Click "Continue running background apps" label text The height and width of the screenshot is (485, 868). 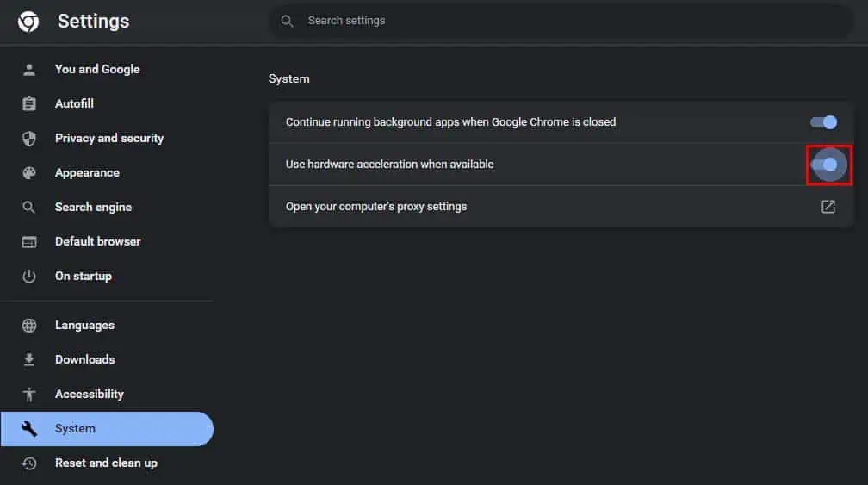(450, 122)
